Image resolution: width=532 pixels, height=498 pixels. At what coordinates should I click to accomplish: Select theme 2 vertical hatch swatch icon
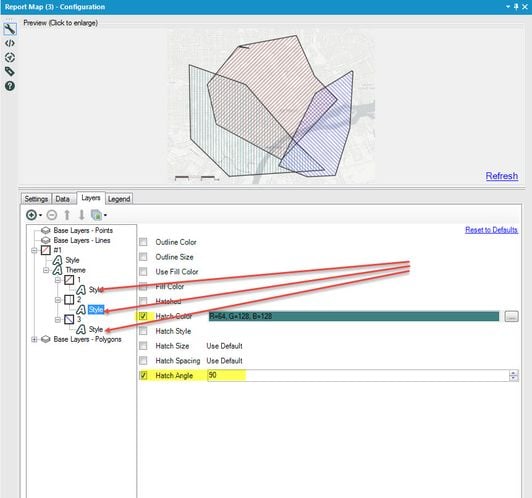click(x=69, y=300)
